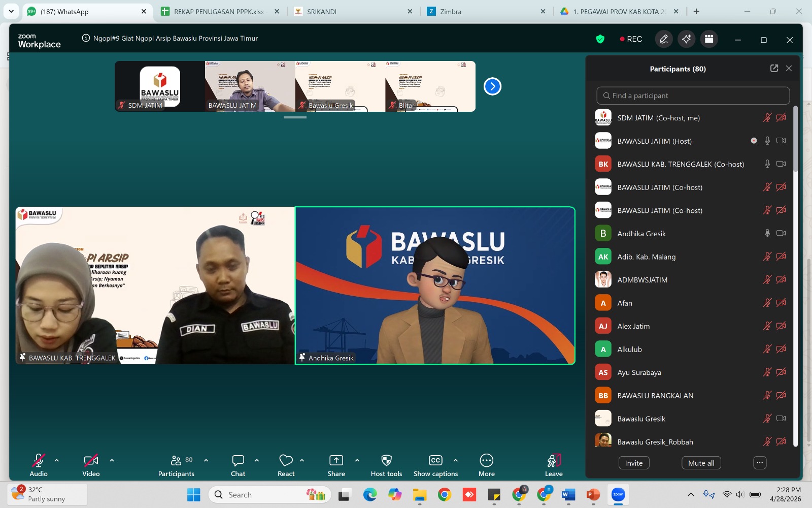This screenshot has width=812, height=508.
Task: Toggle microphone with Audio button
Action: pyautogui.click(x=39, y=461)
